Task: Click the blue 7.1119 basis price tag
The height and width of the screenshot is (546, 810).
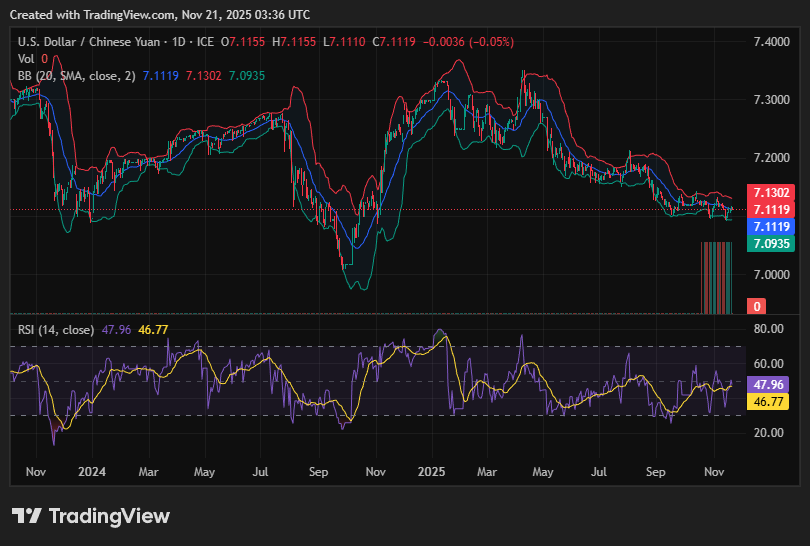Action: [770, 227]
